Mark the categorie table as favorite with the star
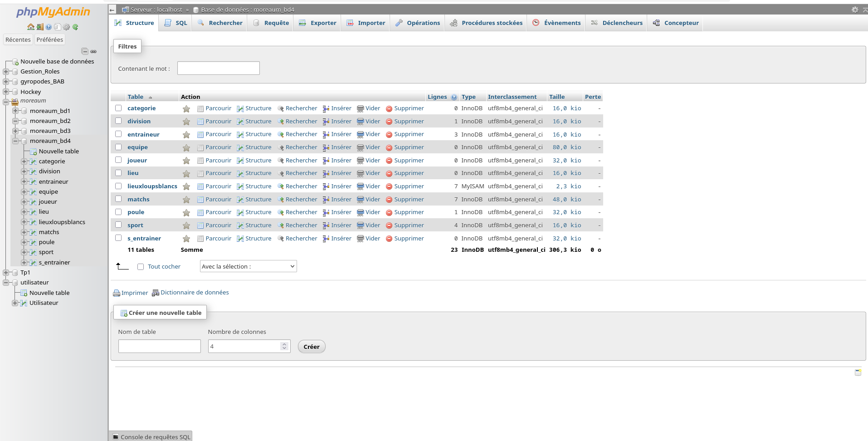 [186, 109]
